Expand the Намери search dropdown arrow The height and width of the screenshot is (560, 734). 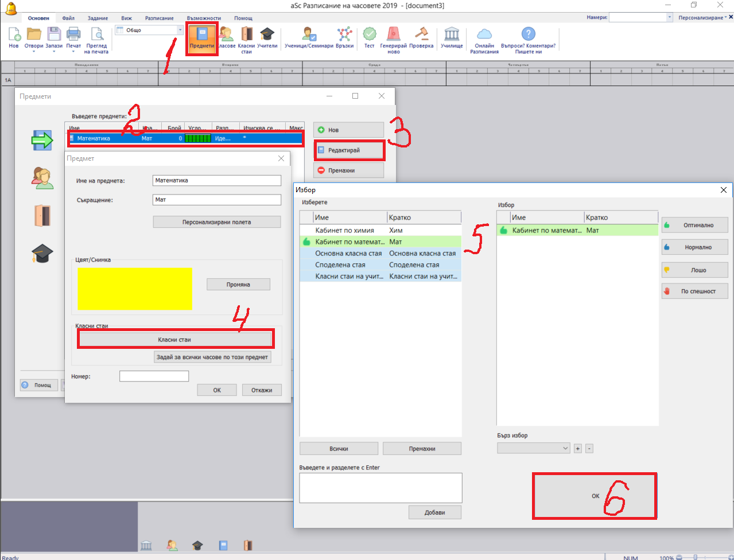669,18
